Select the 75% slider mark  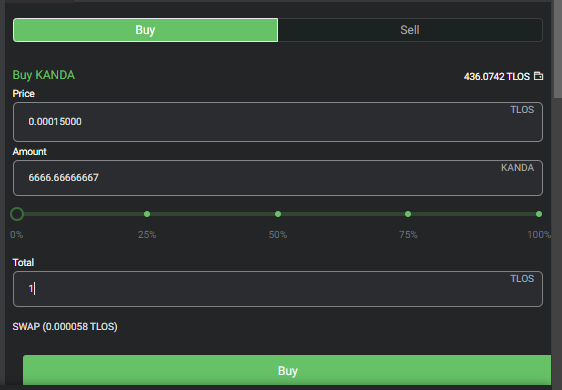[408, 214]
